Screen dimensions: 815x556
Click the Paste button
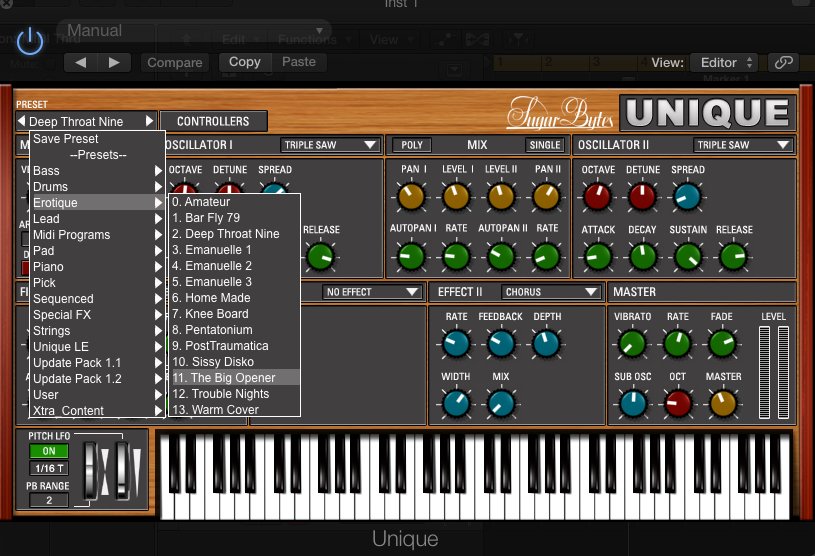tap(299, 62)
